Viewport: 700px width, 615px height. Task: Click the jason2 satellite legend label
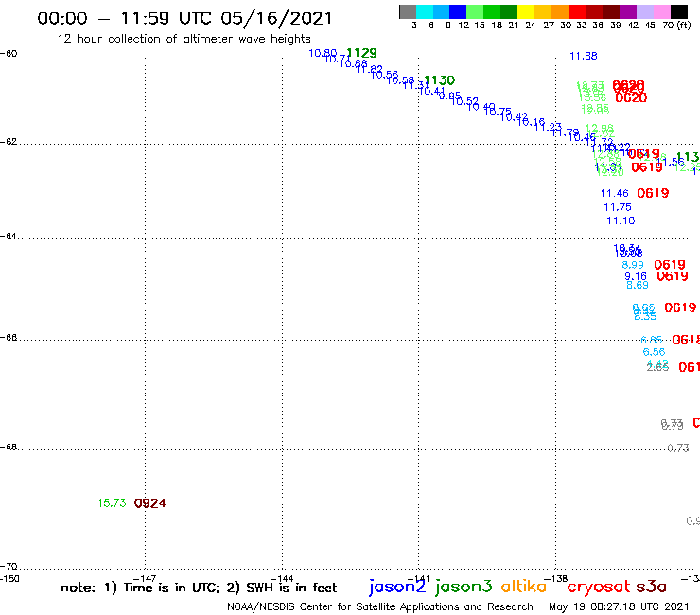tap(397, 588)
